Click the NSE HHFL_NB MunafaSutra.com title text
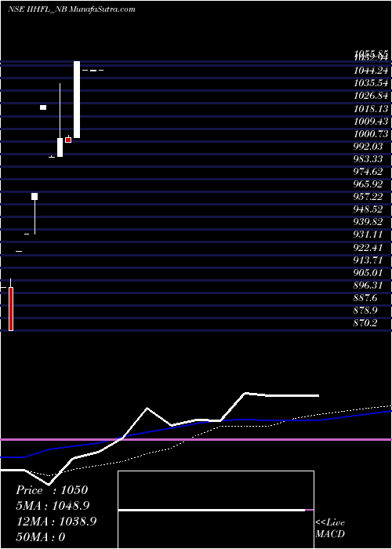The width and height of the screenshot is (392, 549). (71, 9)
